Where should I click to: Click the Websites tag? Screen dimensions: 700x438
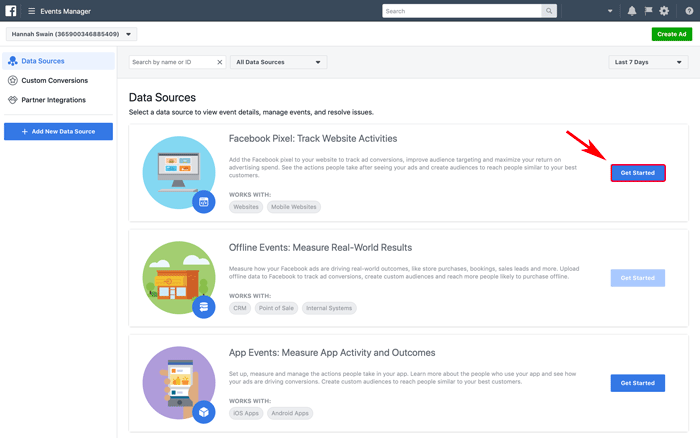(246, 207)
